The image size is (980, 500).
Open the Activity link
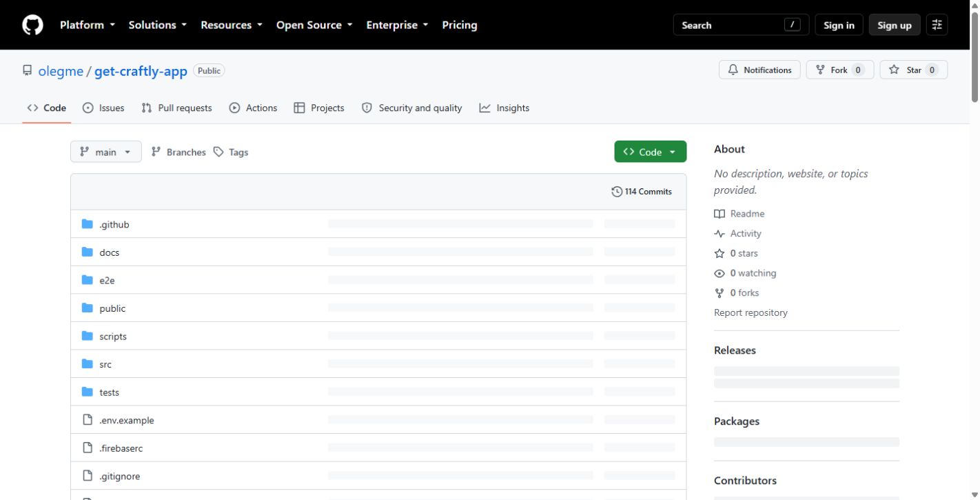(738, 234)
